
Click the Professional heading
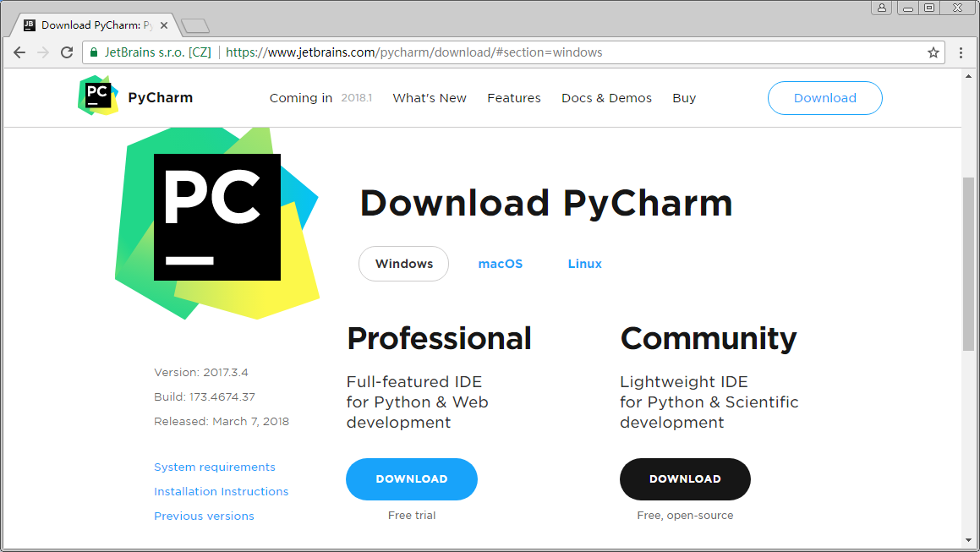click(440, 338)
